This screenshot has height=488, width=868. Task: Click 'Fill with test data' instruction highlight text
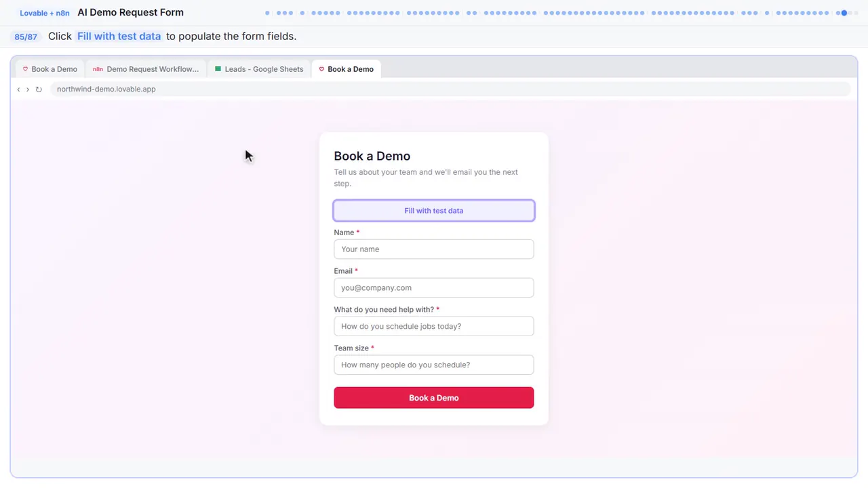pyautogui.click(x=119, y=37)
